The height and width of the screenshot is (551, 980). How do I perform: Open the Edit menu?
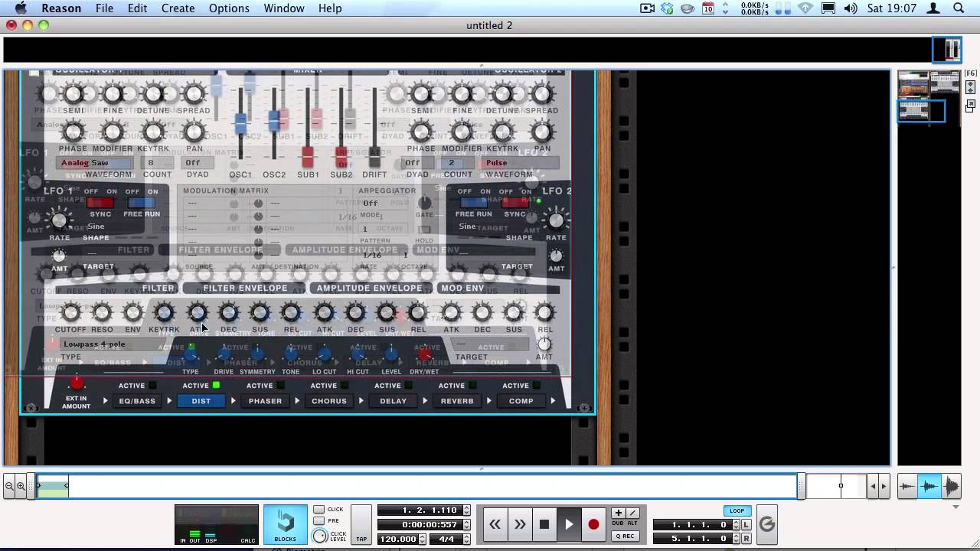click(x=138, y=8)
